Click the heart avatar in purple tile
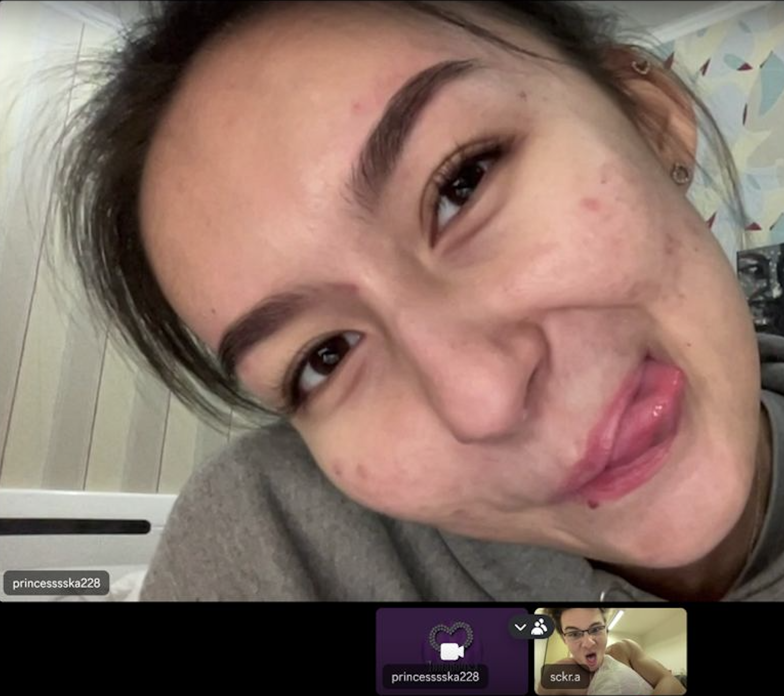 pos(451,634)
